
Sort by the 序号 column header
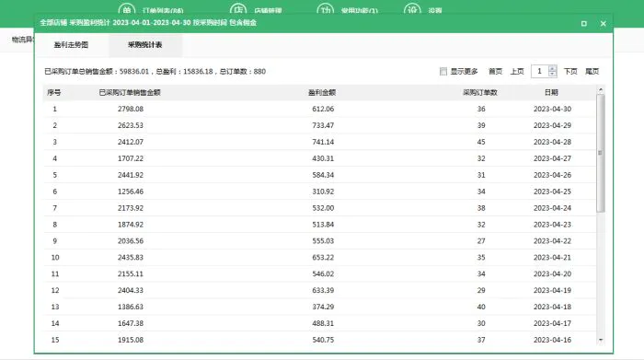click(x=54, y=92)
